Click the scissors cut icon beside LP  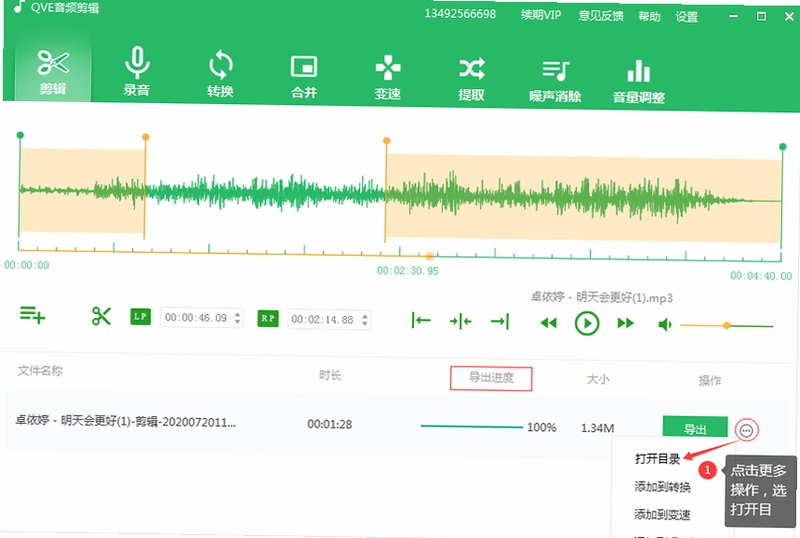pos(101,316)
